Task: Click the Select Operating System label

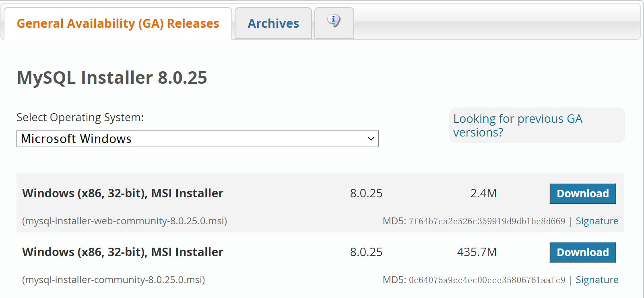Action: [80, 118]
